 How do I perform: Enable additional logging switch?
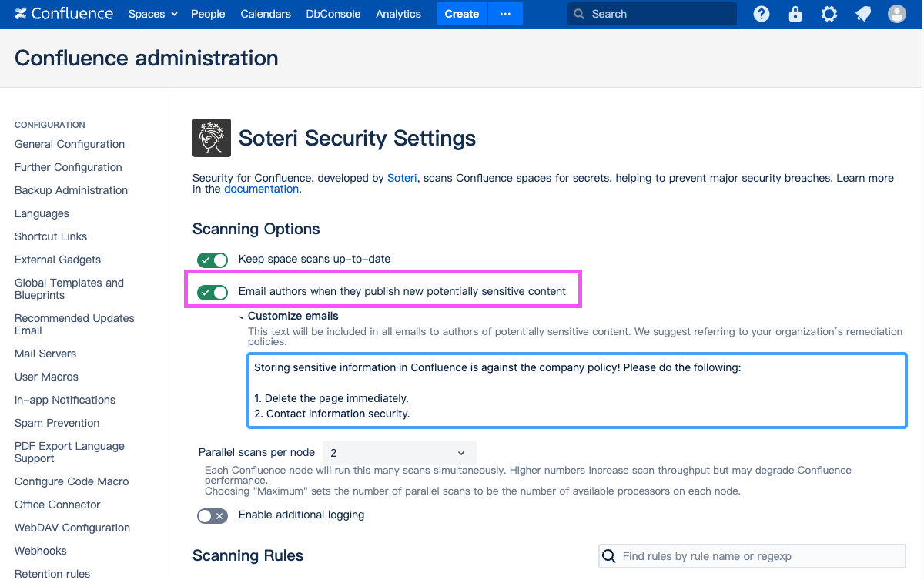point(213,515)
